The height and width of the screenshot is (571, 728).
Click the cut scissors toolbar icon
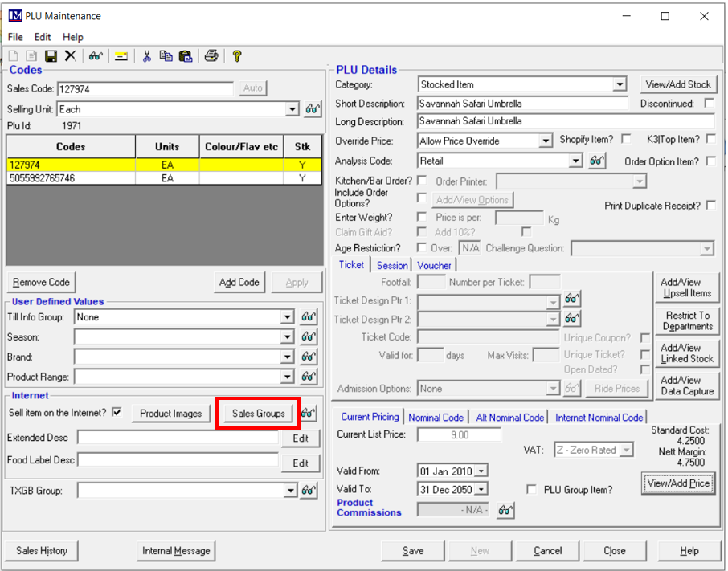(146, 55)
